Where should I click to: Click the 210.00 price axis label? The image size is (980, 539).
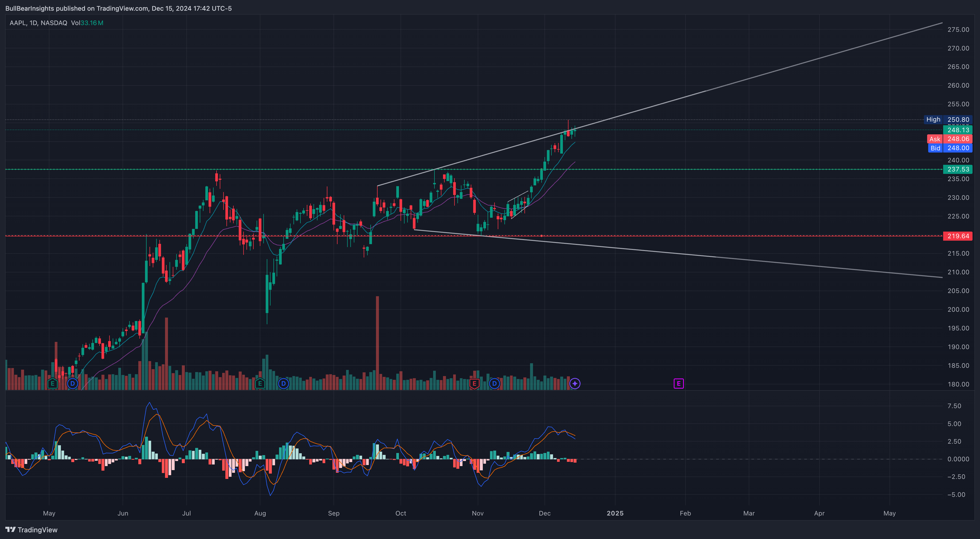click(958, 272)
